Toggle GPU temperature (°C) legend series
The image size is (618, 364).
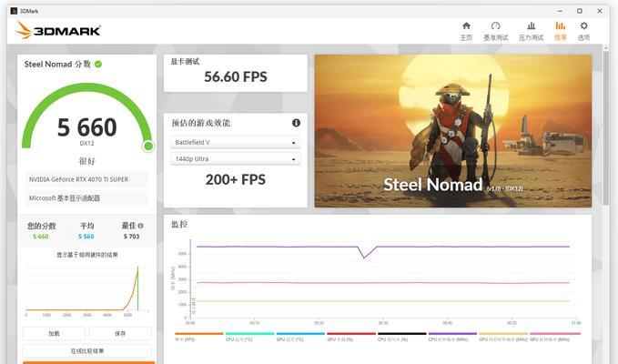coord(300,337)
